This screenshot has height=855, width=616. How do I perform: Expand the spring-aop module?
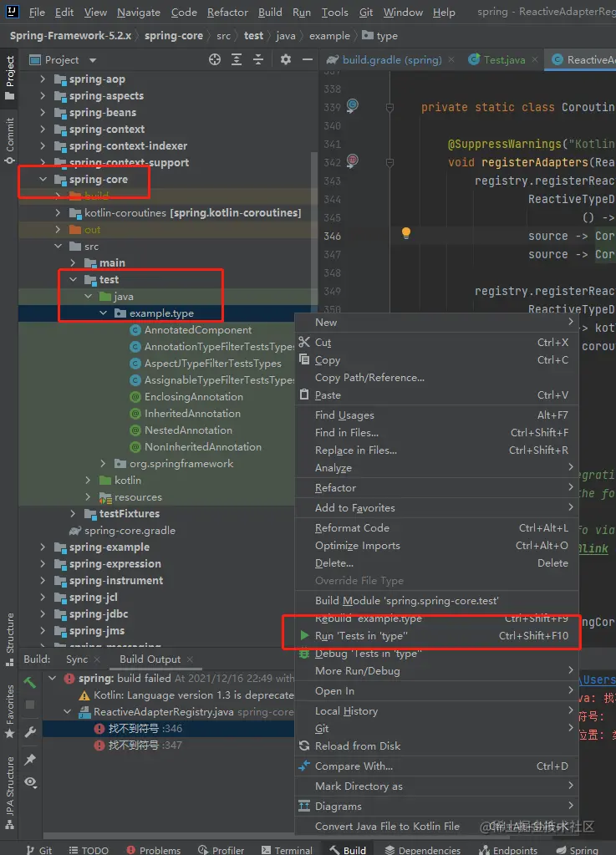click(43, 79)
